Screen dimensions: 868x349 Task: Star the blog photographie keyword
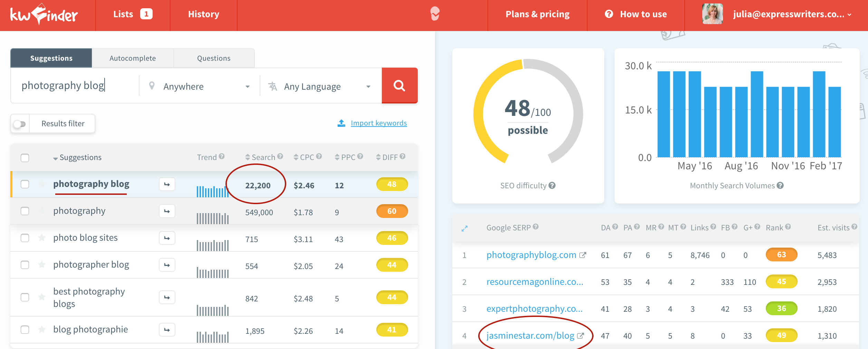pos(42,329)
